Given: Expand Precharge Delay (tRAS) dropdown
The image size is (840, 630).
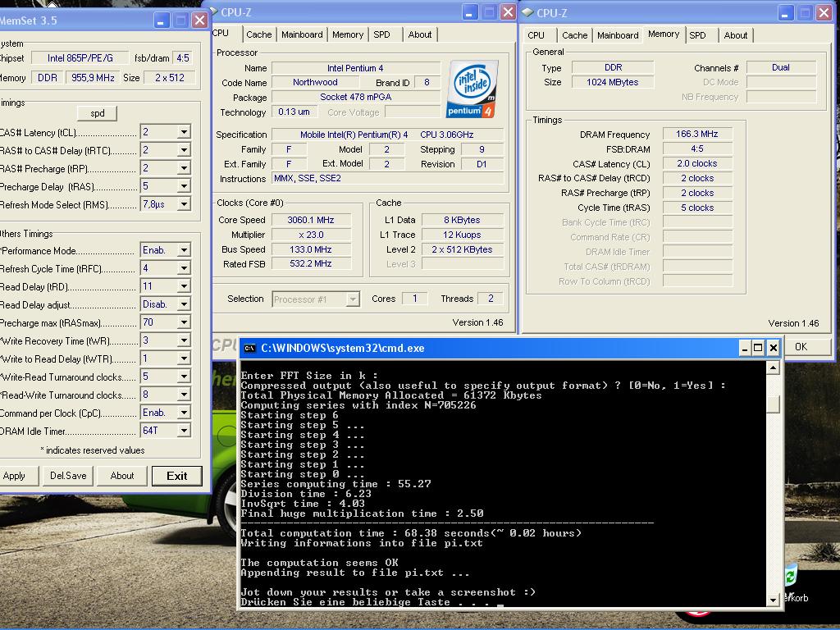Looking at the screenshot, I should 184,186.
